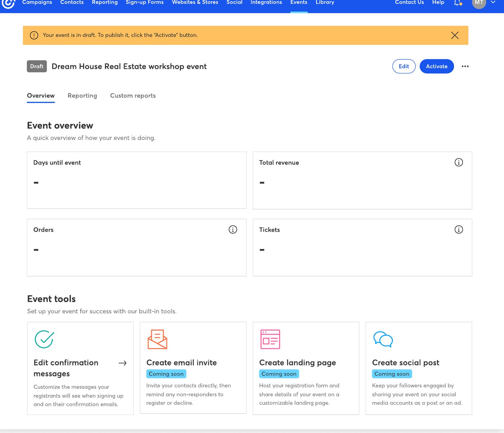Open the notifications bell icon

[457, 3]
